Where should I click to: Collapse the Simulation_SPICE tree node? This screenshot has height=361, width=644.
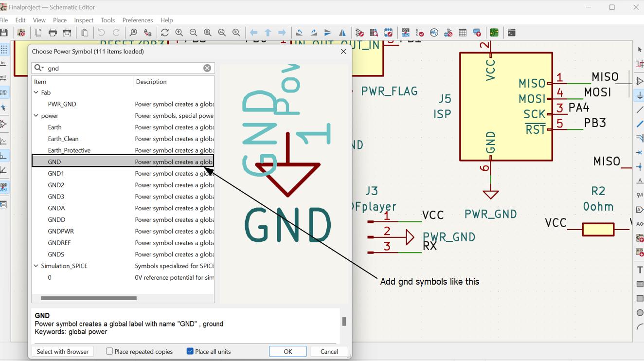pyautogui.click(x=36, y=266)
